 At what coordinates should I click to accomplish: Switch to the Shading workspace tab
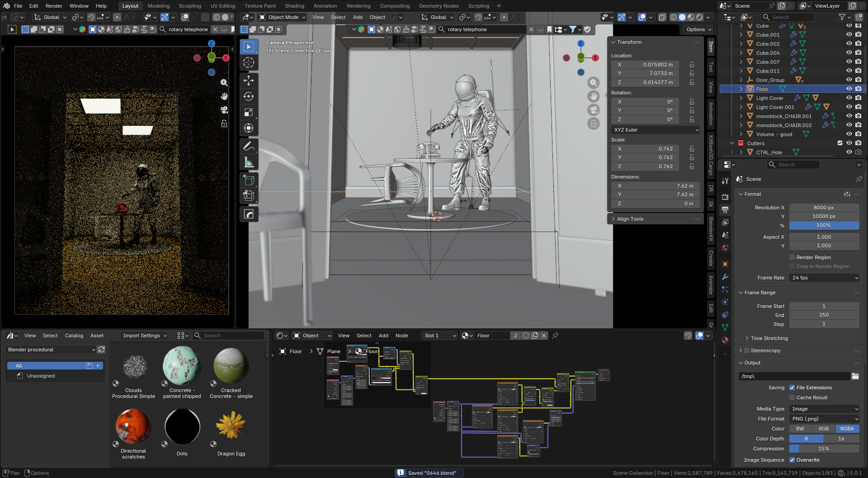[294, 6]
